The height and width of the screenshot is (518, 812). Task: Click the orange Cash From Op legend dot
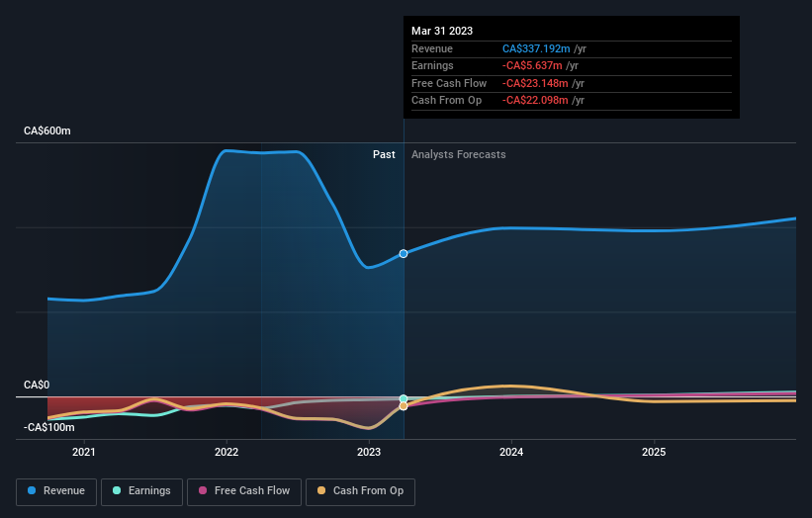[321, 490]
